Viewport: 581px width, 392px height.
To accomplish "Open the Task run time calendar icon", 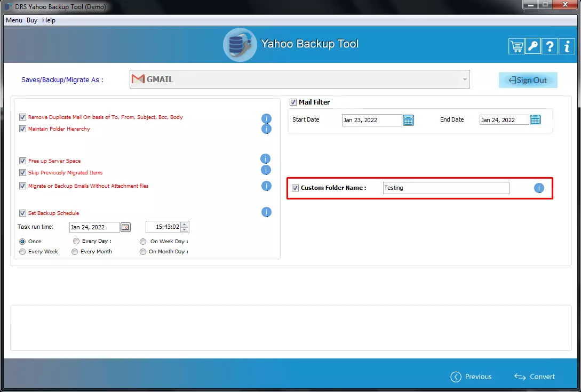I will [125, 227].
